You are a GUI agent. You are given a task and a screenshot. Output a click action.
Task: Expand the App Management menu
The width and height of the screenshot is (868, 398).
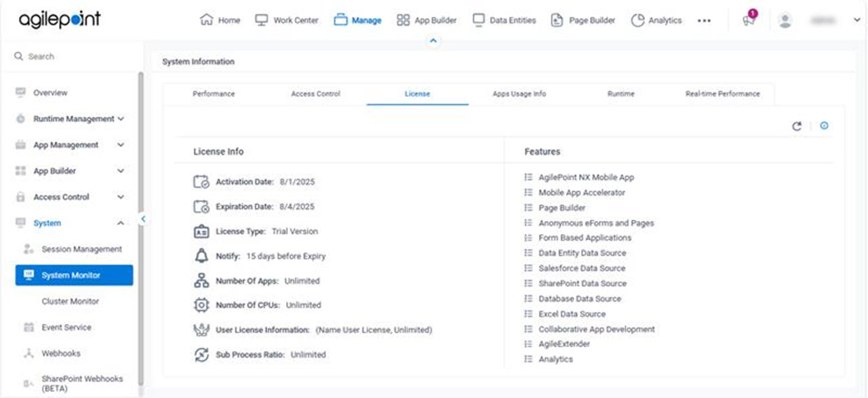click(x=121, y=145)
